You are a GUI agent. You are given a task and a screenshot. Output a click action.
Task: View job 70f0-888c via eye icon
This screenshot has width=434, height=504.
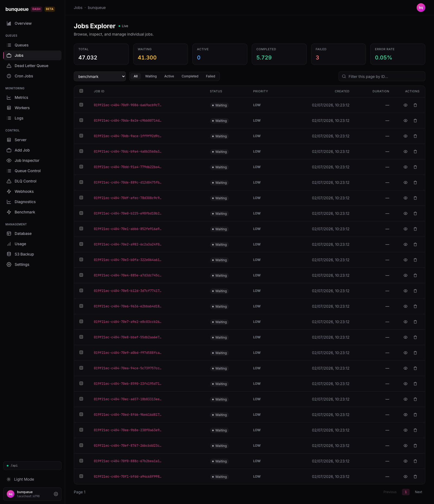406,461
